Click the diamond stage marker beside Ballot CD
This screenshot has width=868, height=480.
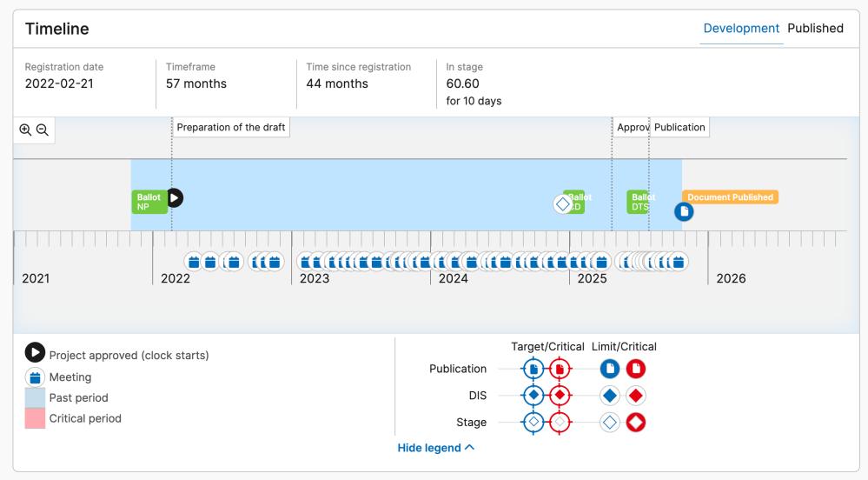point(563,203)
